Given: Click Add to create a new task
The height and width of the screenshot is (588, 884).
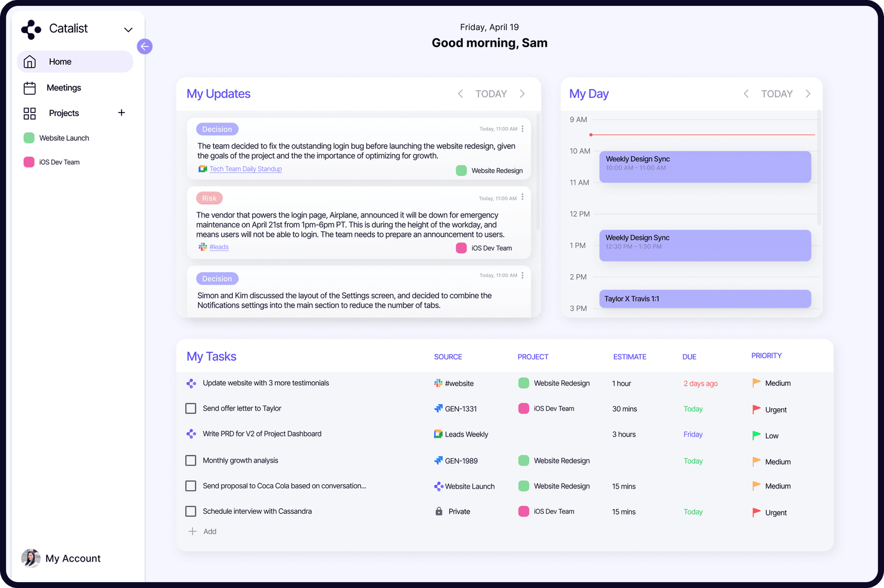Looking at the screenshot, I should click(x=202, y=531).
